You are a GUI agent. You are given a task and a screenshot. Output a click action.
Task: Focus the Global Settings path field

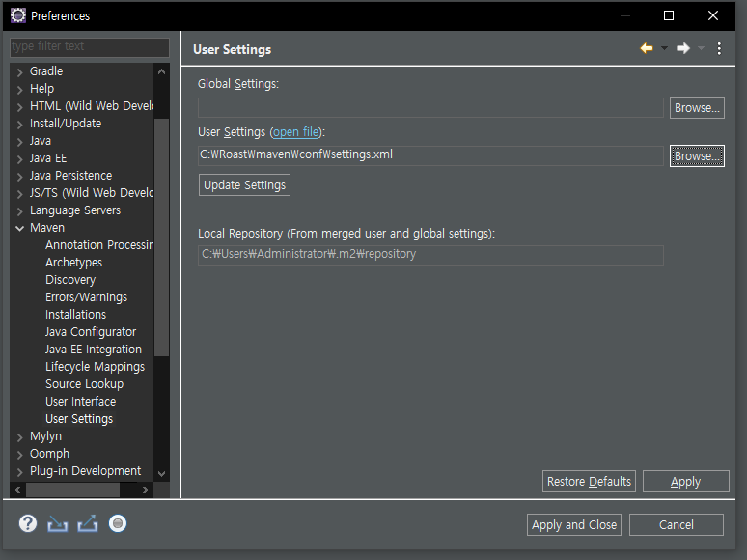[430, 108]
